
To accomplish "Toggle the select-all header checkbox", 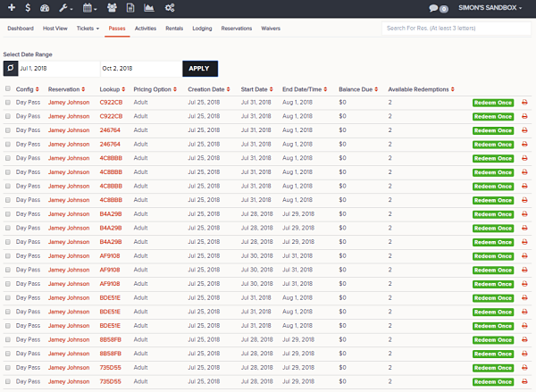I will pos(8,89).
